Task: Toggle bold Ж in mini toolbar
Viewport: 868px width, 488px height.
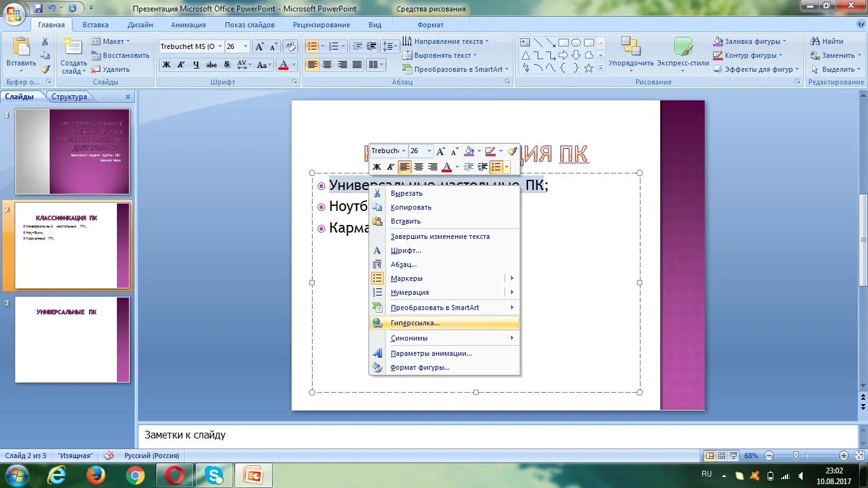Action: tap(377, 167)
